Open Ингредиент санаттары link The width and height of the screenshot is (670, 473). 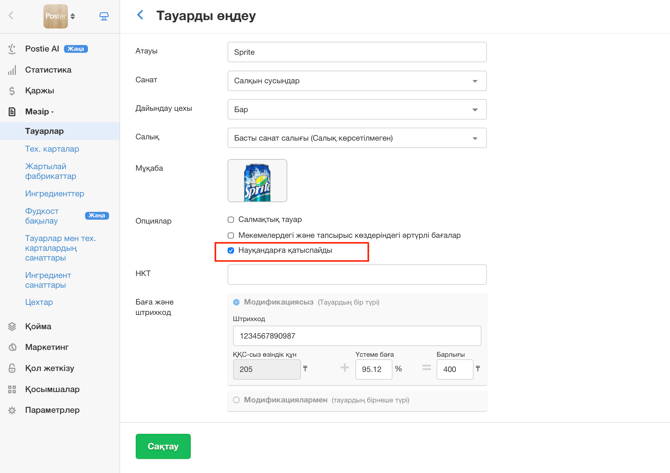pos(48,280)
